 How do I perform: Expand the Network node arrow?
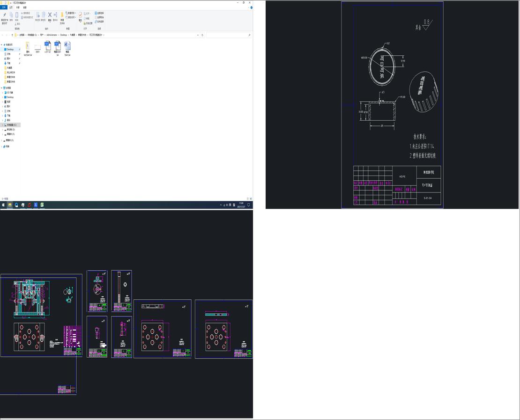click(x=2, y=147)
